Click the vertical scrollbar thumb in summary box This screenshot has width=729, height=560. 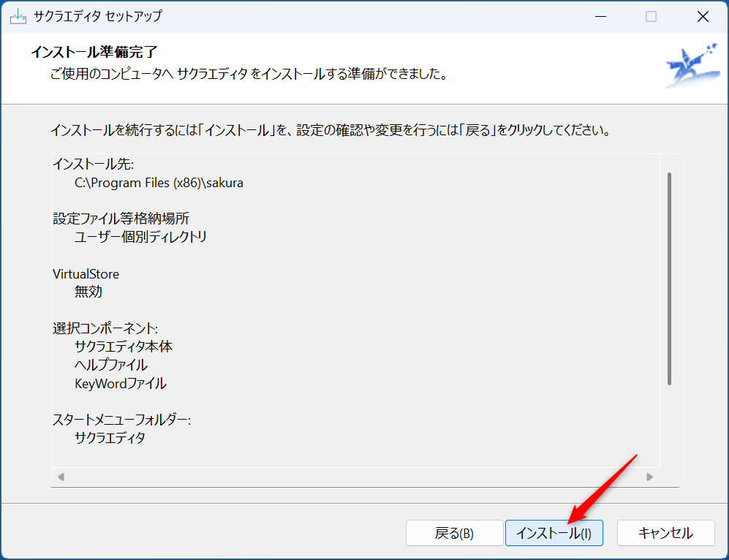[670, 279]
